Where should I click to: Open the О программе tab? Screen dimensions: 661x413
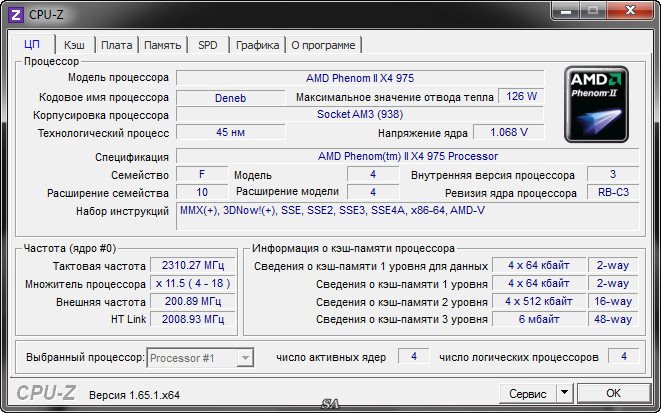click(323, 45)
